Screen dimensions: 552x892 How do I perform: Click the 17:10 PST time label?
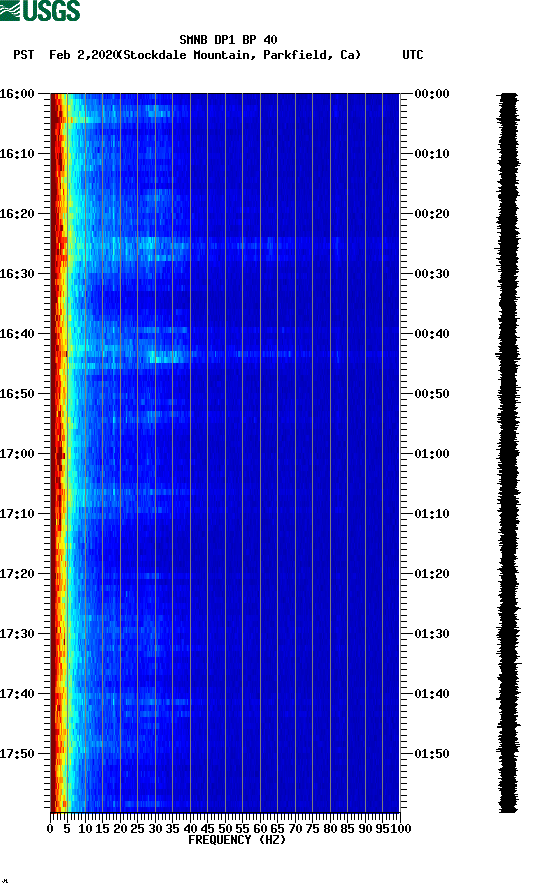pos(17,514)
